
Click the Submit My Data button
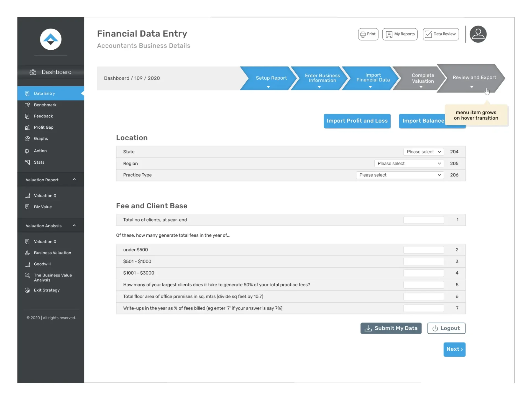coord(391,328)
